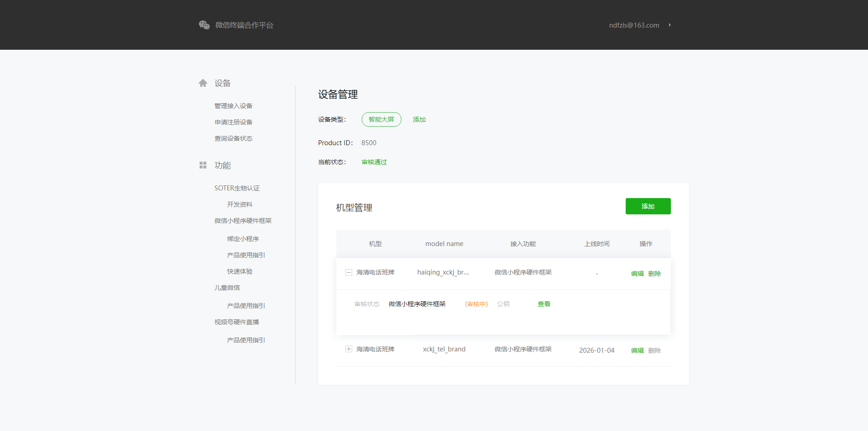
Task: Click the home icon beside 设备
Action: (x=203, y=83)
